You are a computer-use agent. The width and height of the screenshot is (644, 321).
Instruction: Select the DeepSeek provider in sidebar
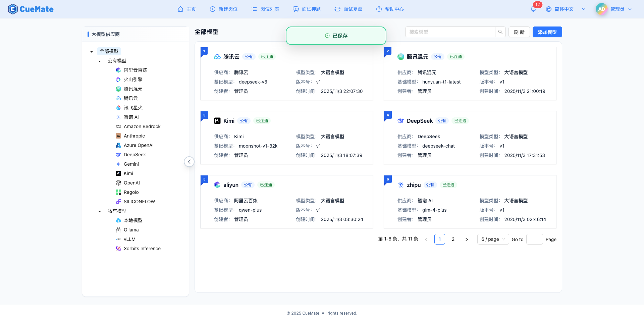[134, 155]
